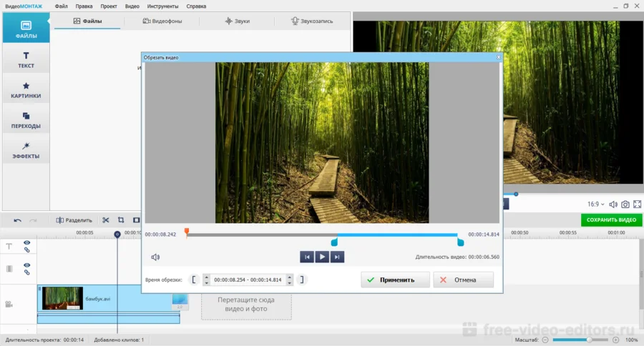Select the crop tool icon in timeline toolbar
The height and width of the screenshot is (346, 644).
[x=121, y=220]
